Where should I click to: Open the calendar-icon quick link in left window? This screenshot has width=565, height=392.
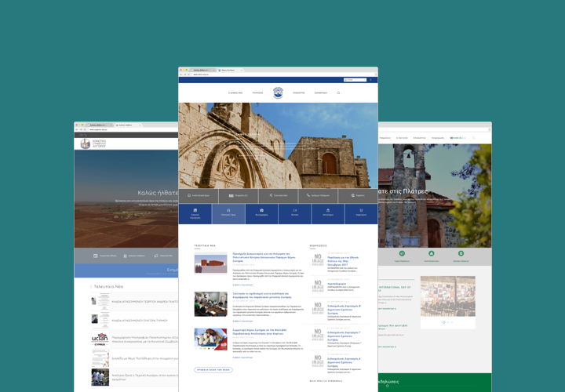105,256
